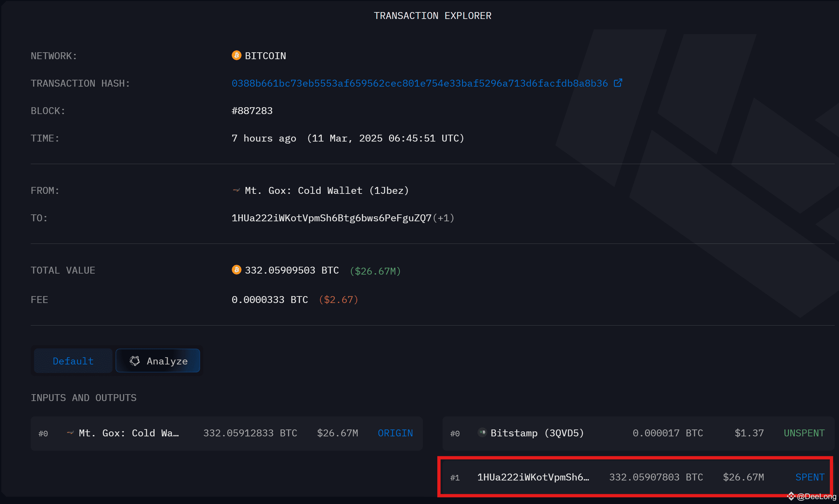Select the fee amount 0.0000333 BTC

point(270,299)
